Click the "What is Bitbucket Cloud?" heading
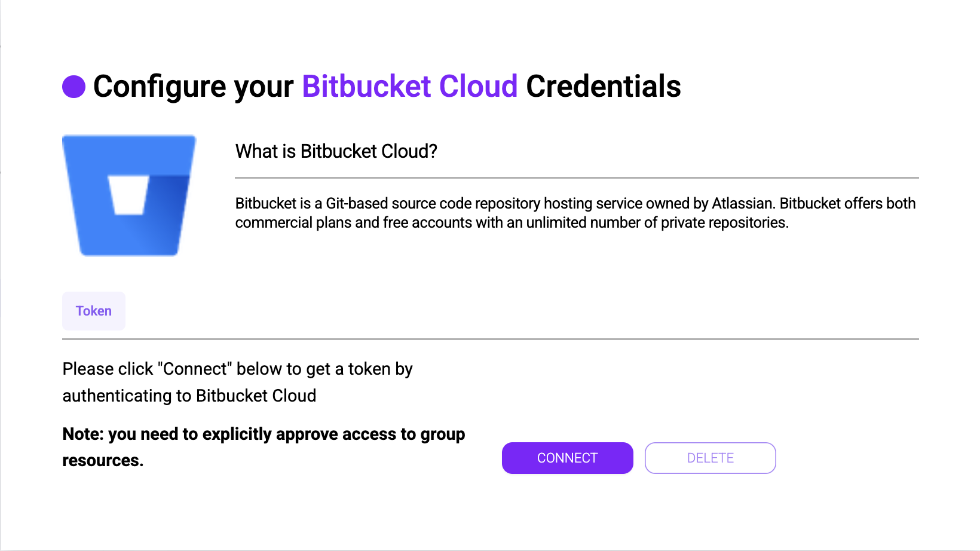980x551 pixels. (x=336, y=151)
